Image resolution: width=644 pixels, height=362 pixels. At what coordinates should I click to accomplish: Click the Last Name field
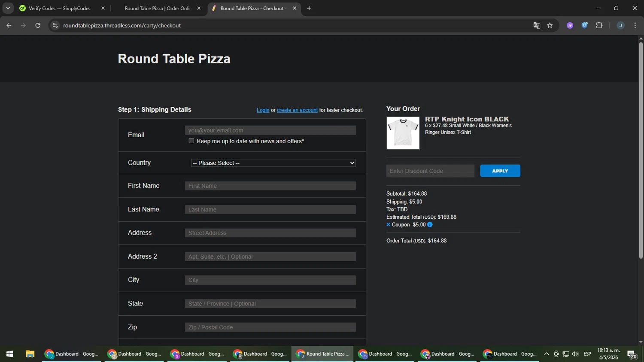(270, 209)
